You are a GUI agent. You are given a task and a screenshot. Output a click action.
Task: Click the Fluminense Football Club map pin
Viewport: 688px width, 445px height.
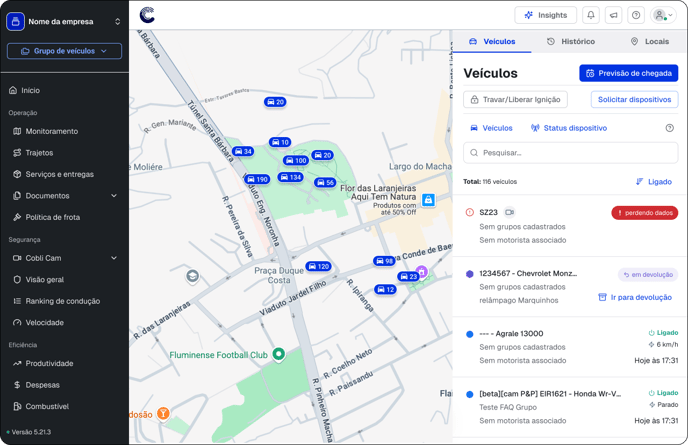[279, 354]
